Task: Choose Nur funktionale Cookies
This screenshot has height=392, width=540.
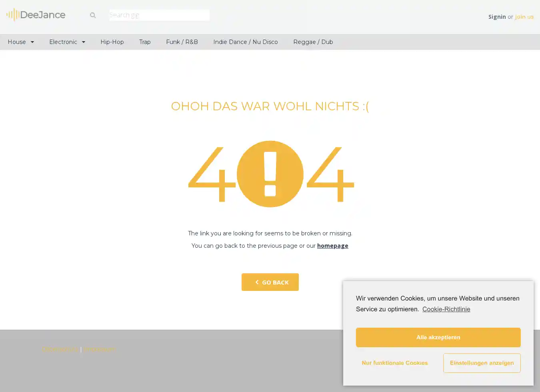Action: (x=394, y=363)
